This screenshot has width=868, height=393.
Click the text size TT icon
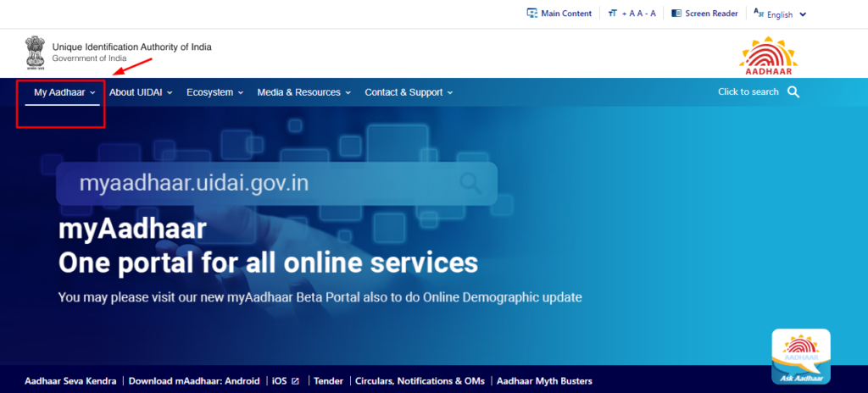click(x=612, y=14)
